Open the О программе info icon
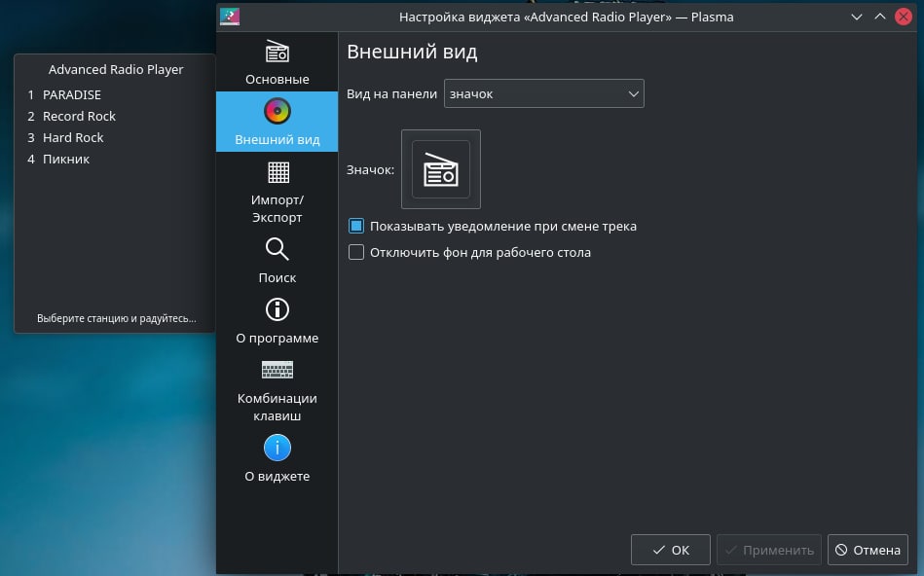This screenshot has width=924, height=576. [277, 309]
